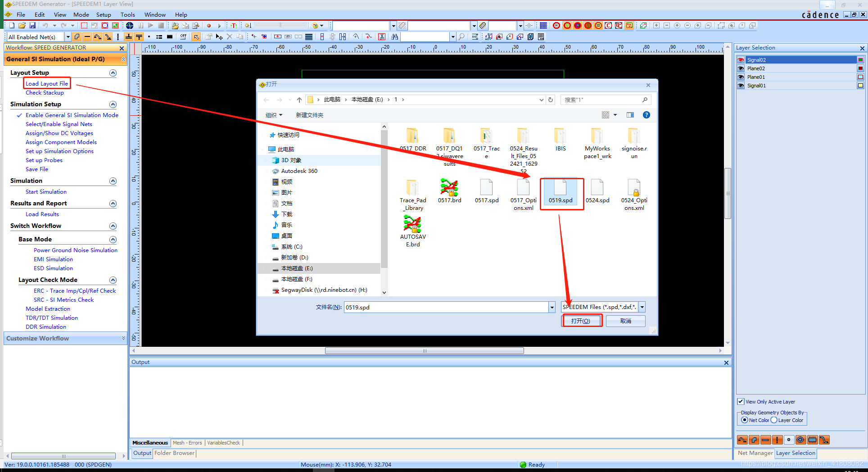Click the Signal02 layer color swatch
Screen dimensions: 868x472
pos(860,60)
